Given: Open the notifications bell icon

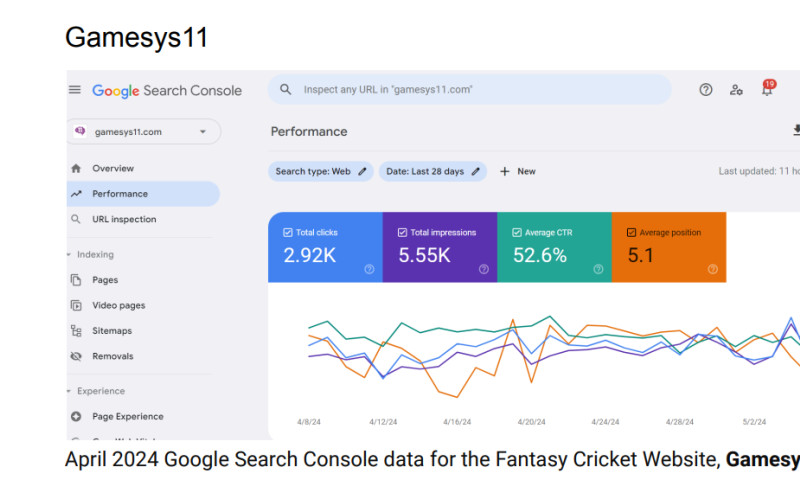Looking at the screenshot, I should (x=767, y=90).
